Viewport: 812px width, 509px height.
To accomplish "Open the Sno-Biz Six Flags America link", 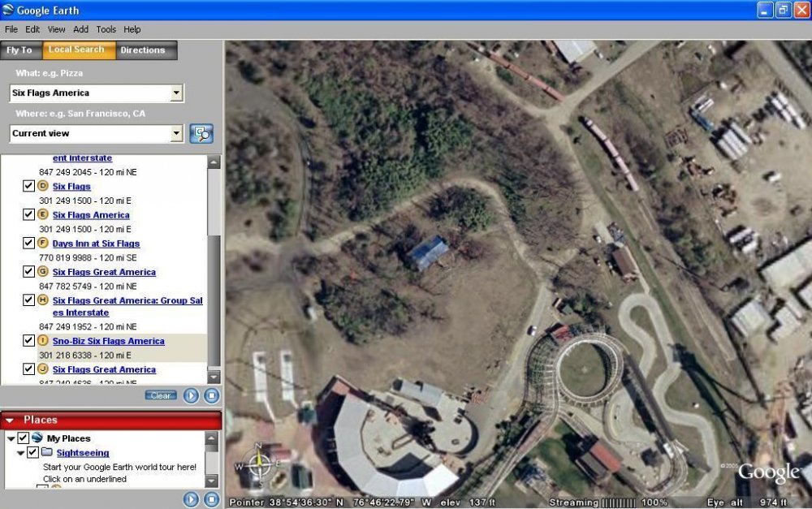I will [108, 341].
